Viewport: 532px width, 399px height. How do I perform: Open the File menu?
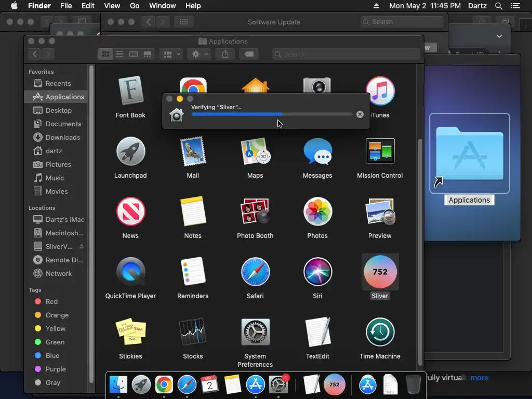[x=66, y=6]
